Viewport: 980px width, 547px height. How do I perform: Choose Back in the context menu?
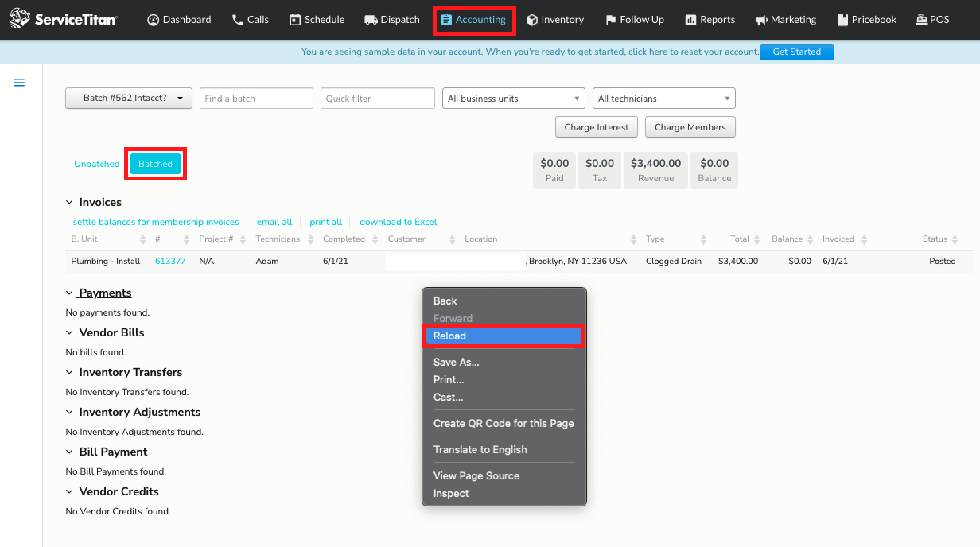(x=504, y=301)
